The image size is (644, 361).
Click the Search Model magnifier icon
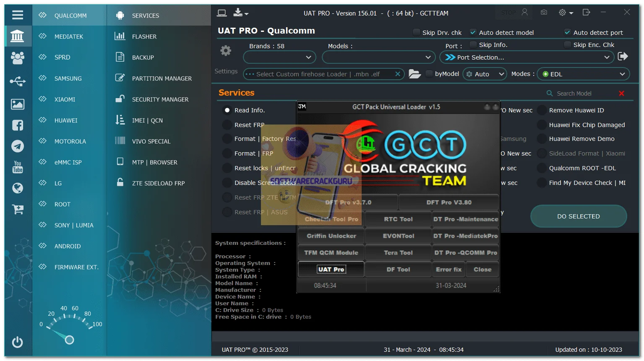[550, 93]
